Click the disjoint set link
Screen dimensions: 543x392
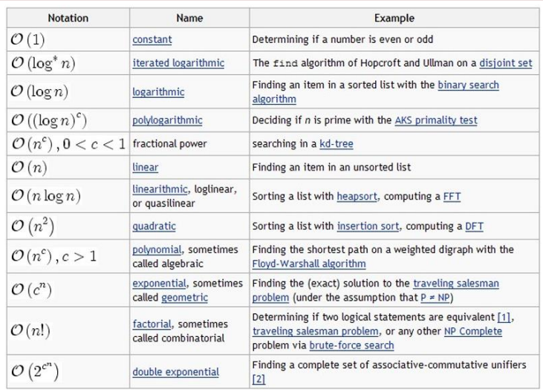pyautogui.click(x=506, y=63)
